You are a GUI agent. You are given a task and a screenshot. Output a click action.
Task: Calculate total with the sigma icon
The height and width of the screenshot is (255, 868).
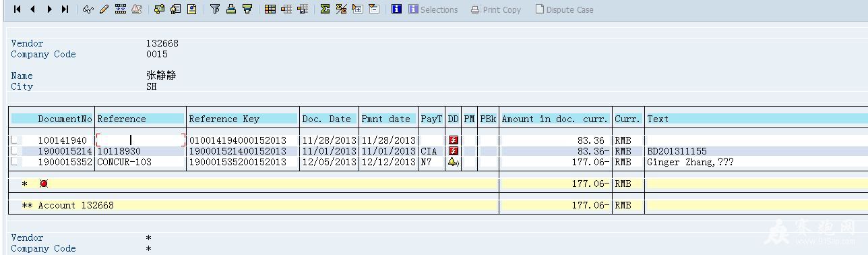(x=325, y=9)
